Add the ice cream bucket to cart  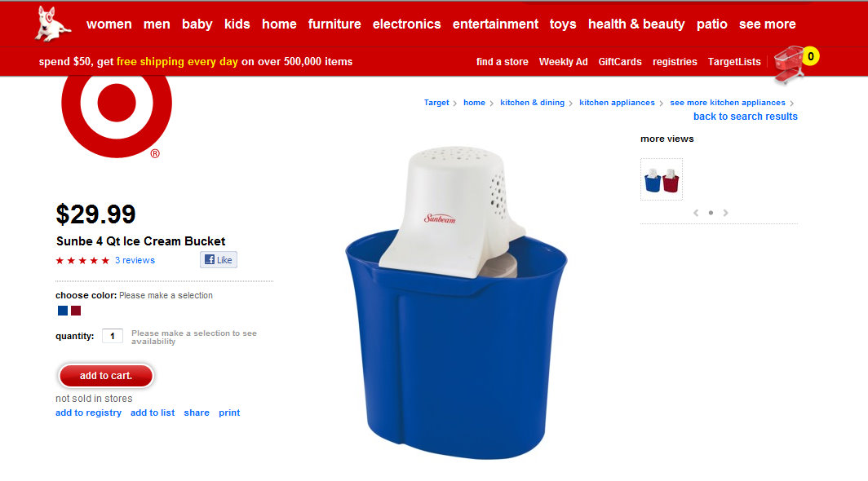coord(106,376)
